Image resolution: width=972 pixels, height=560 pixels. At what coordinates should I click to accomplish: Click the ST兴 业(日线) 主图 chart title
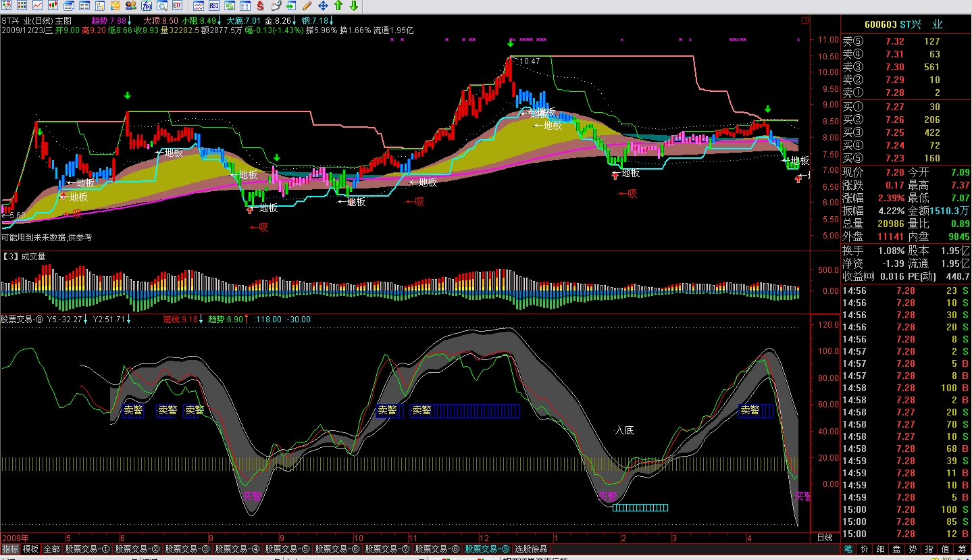pos(36,21)
